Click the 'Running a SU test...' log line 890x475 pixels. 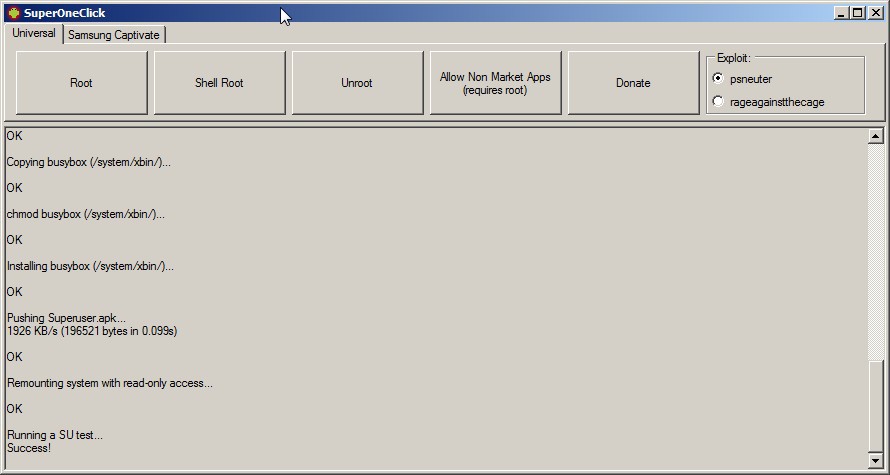[x=54, y=435]
